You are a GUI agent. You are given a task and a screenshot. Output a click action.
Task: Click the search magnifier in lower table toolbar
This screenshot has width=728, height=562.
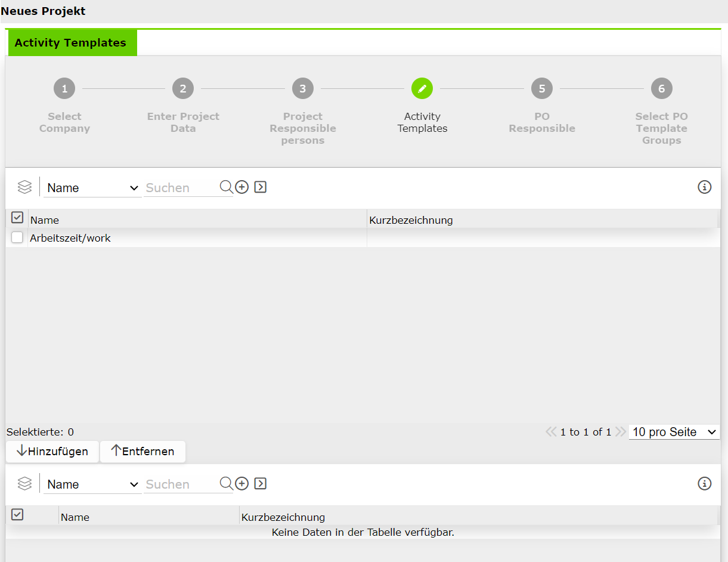[x=227, y=484]
